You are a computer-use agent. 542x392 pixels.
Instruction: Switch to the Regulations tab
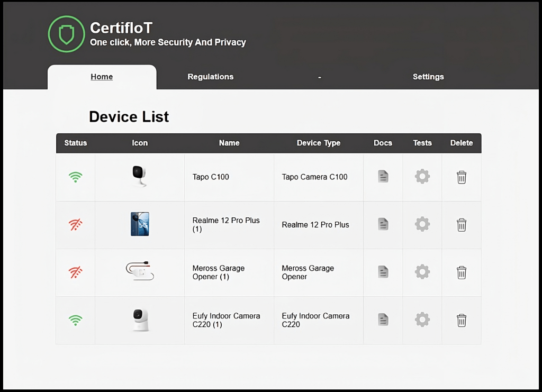pyautogui.click(x=210, y=77)
